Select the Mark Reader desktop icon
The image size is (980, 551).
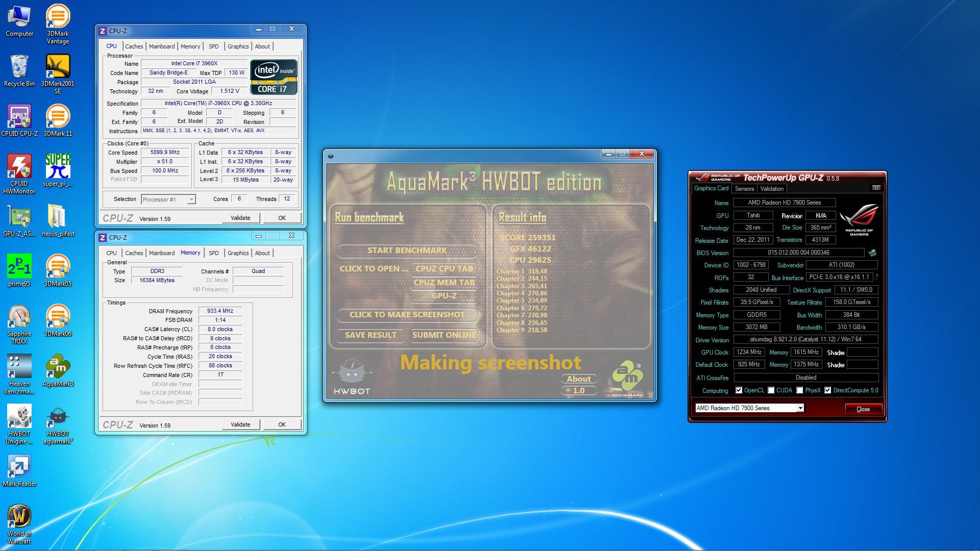tap(19, 470)
